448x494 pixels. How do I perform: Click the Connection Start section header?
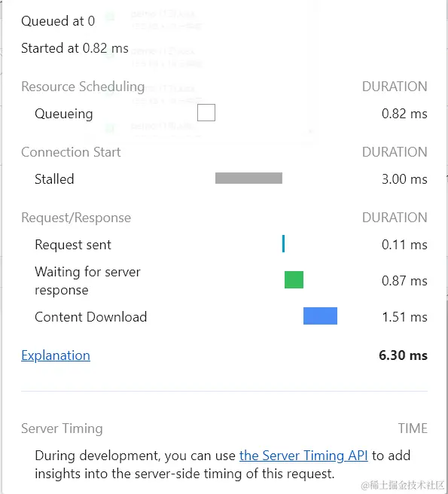tap(71, 152)
